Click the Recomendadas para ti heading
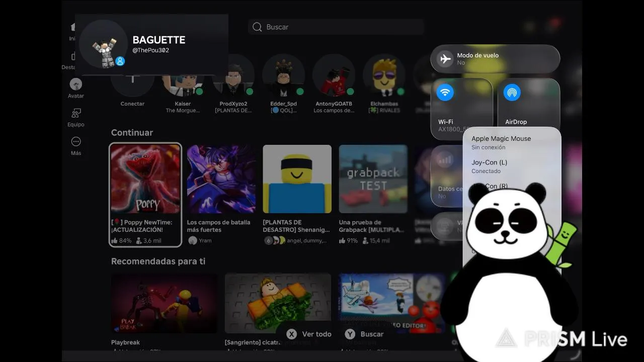This screenshot has height=362, width=644. (158, 261)
